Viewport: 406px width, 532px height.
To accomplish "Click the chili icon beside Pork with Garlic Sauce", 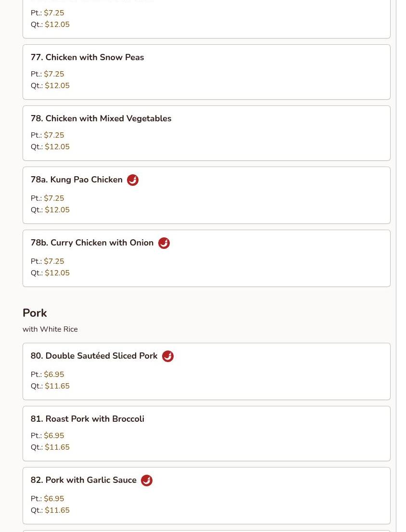I will pos(147,480).
